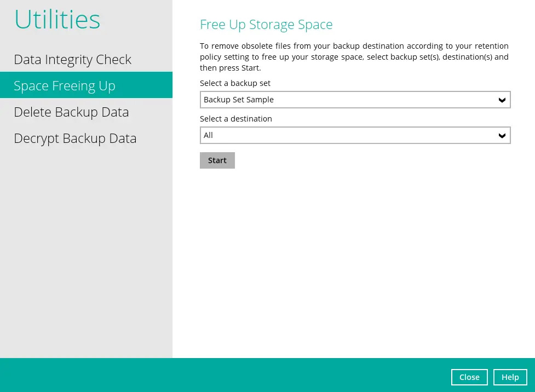Open the destination combo box
535x392 pixels.
tap(350, 135)
